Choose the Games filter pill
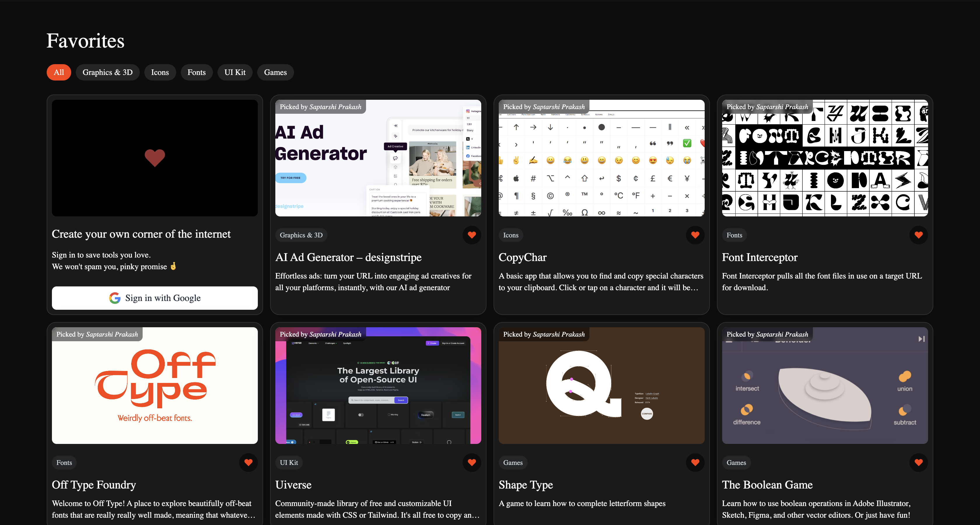 pyautogui.click(x=275, y=72)
